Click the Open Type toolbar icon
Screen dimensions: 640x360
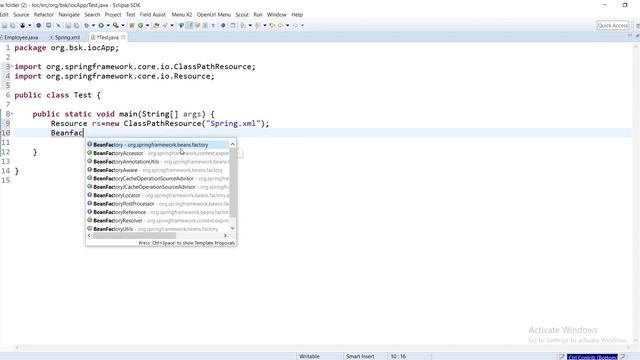(x=156, y=25)
